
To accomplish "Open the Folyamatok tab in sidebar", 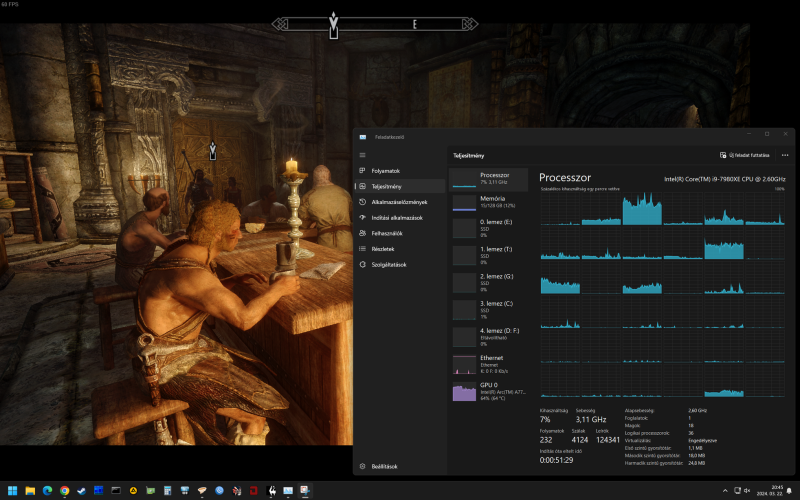I will 401,171.
